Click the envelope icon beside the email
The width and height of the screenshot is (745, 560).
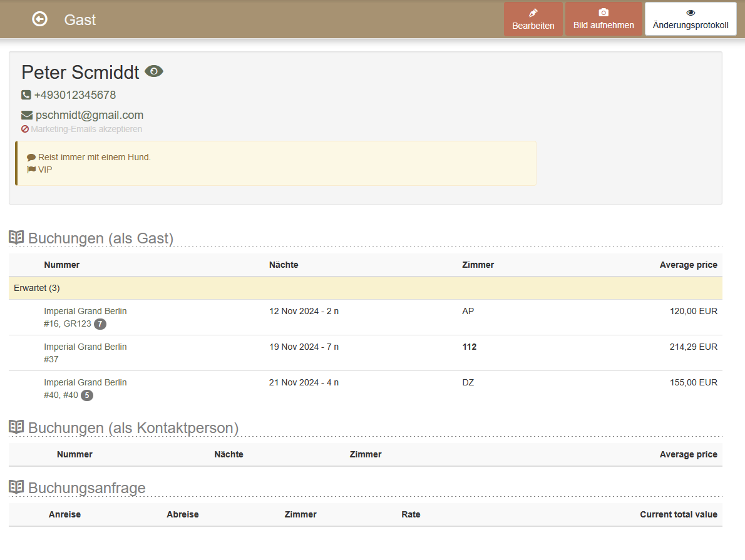coord(27,115)
